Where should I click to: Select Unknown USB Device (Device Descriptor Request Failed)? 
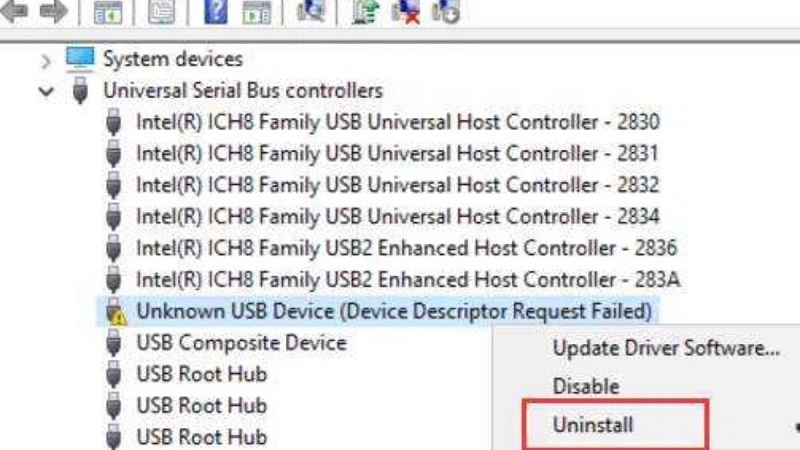coord(394,311)
